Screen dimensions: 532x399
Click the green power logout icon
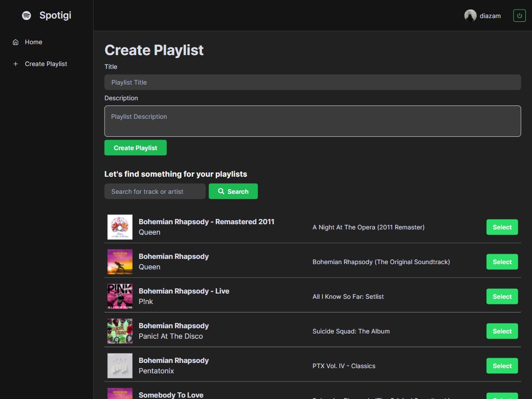pos(520,16)
